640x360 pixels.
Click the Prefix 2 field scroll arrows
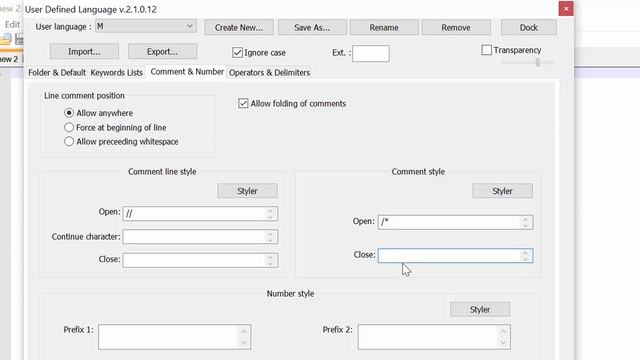point(503,337)
